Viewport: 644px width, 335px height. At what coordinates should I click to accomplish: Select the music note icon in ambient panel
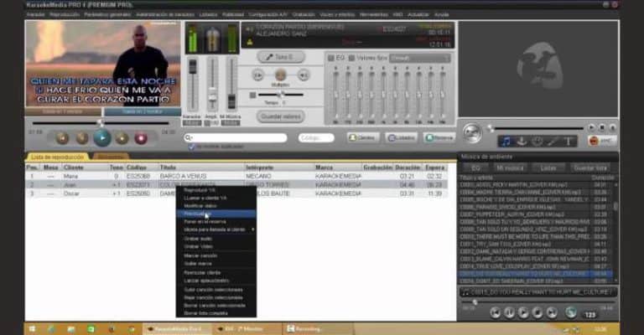[506, 142]
